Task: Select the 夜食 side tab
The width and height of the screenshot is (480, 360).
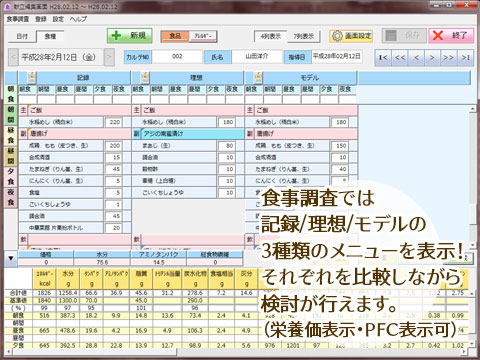Action: 11,198
